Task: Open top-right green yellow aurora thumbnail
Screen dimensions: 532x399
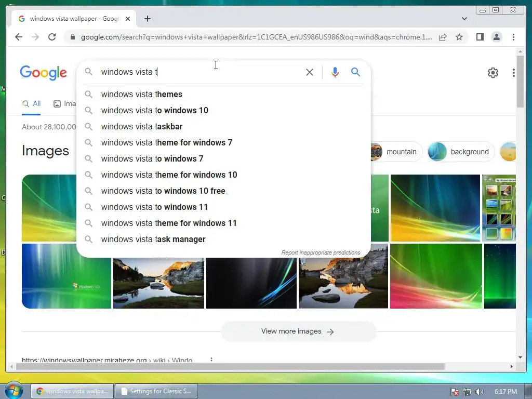Action: pos(435,208)
